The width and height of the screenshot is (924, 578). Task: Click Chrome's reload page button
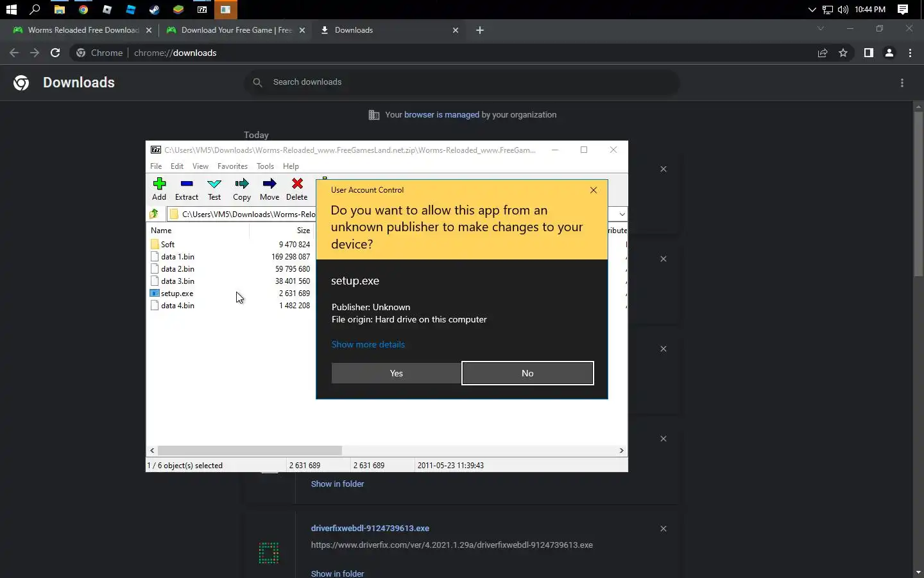click(x=55, y=53)
